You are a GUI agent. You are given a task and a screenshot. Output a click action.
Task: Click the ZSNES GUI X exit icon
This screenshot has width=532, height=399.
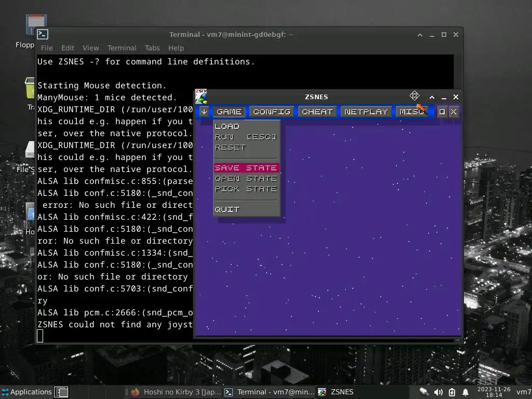454,112
